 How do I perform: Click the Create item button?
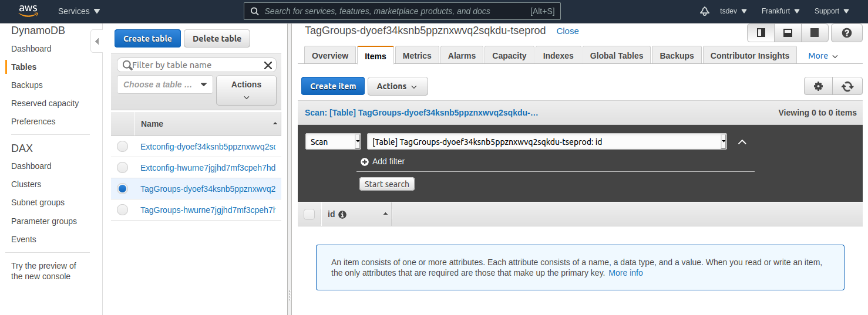pyautogui.click(x=333, y=86)
